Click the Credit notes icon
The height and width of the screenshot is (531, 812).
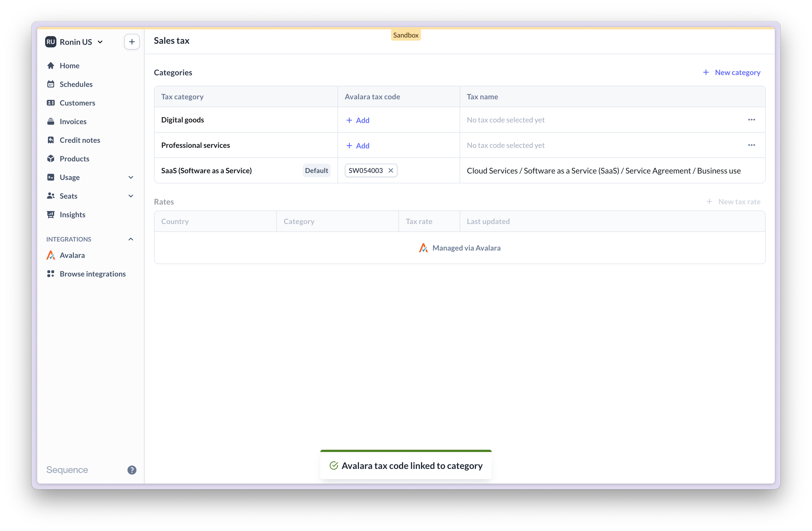point(51,140)
